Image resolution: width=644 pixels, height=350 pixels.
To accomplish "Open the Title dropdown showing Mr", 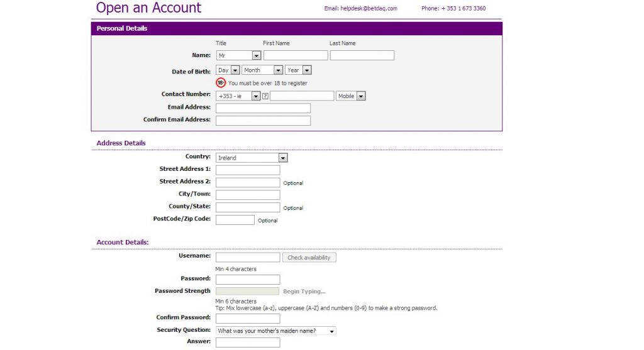I will 238,55.
